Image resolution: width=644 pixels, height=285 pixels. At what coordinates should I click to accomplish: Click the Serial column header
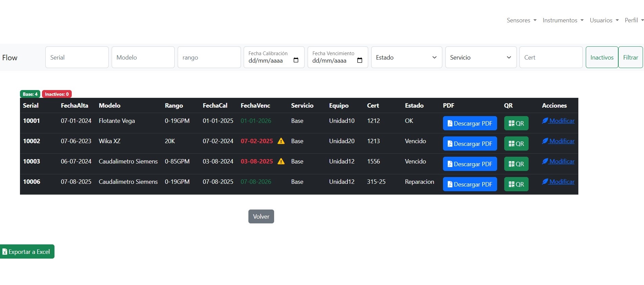point(31,105)
